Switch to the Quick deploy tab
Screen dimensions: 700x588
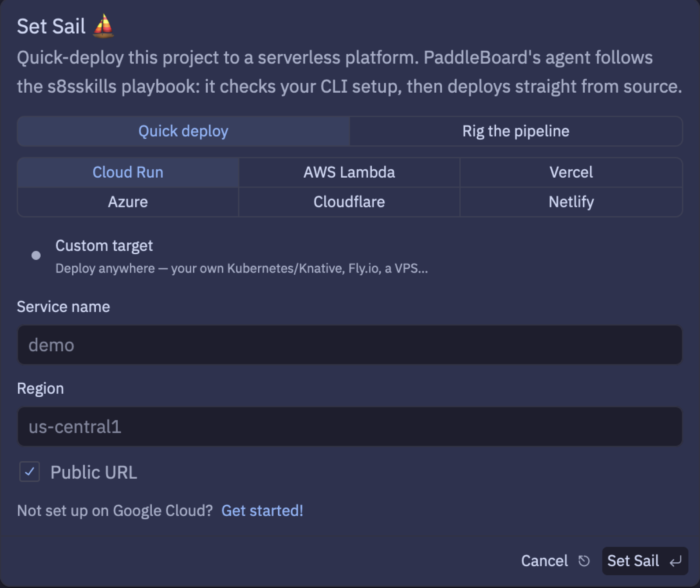click(x=183, y=131)
